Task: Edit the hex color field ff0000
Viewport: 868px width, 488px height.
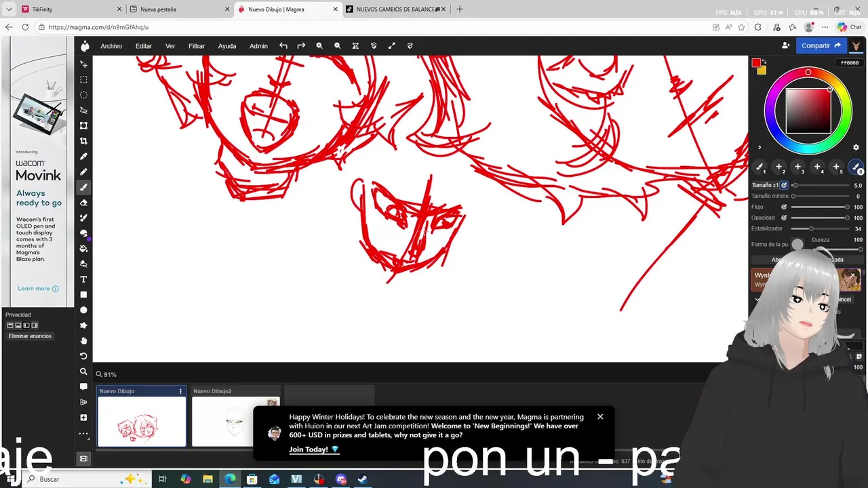Action: click(x=850, y=63)
